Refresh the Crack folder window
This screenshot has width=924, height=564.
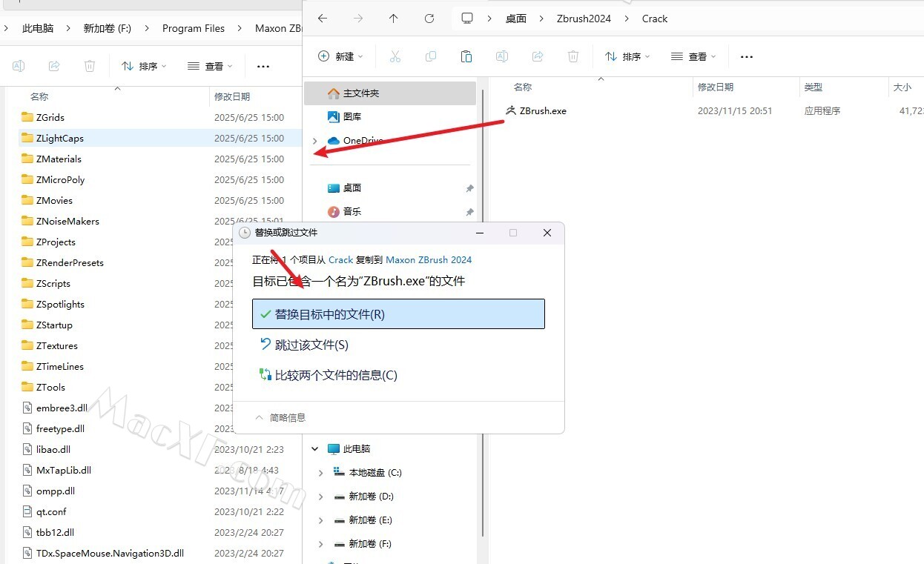coord(429,19)
